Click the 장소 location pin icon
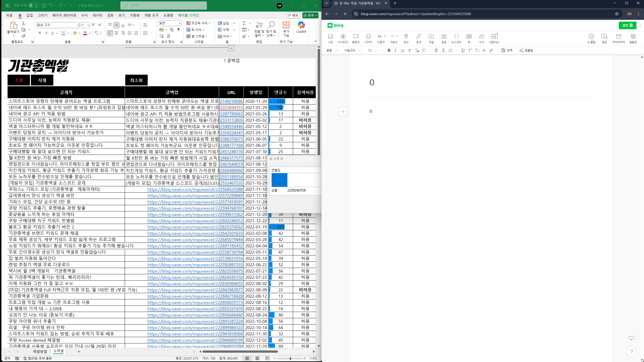The width and height of the screenshot is (644, 362). tap(406, 38)
